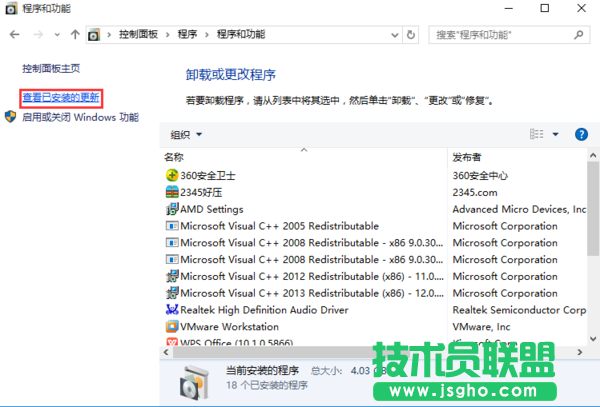Viewport: 600px width, 407px height.
Task: Click the Visual C++ 2005 Redistributable icon
Action: 172,226
